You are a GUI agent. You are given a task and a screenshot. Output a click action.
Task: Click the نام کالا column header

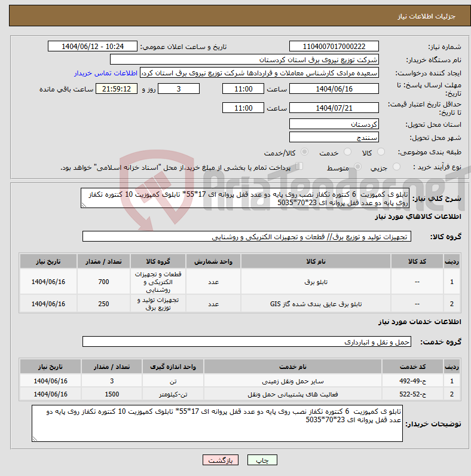tap(316, 261)
